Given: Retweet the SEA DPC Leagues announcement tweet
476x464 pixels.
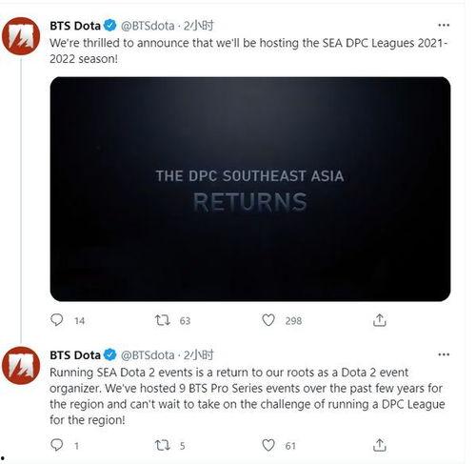Looking at the screenshot, I should [163, 320].
